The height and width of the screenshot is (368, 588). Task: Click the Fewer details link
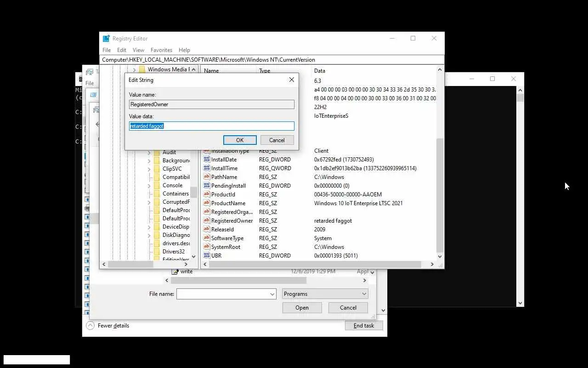113,326
